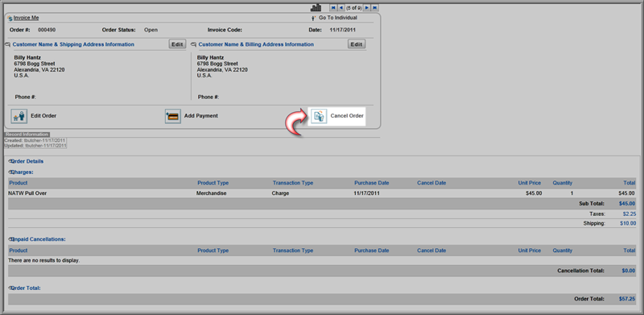
Task: Click the $45.00 Sub Total value
Action: click(627, 204)
